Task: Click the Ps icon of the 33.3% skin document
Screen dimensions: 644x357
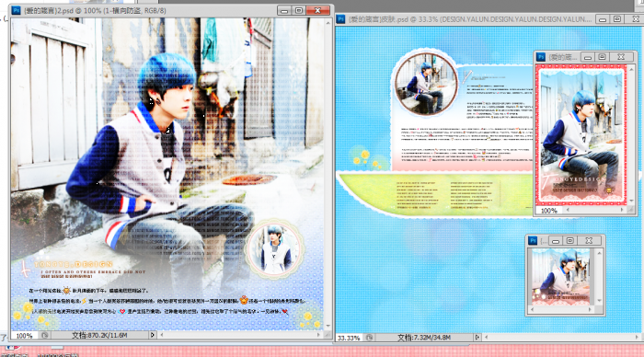Action: click(x=341, y=19)
